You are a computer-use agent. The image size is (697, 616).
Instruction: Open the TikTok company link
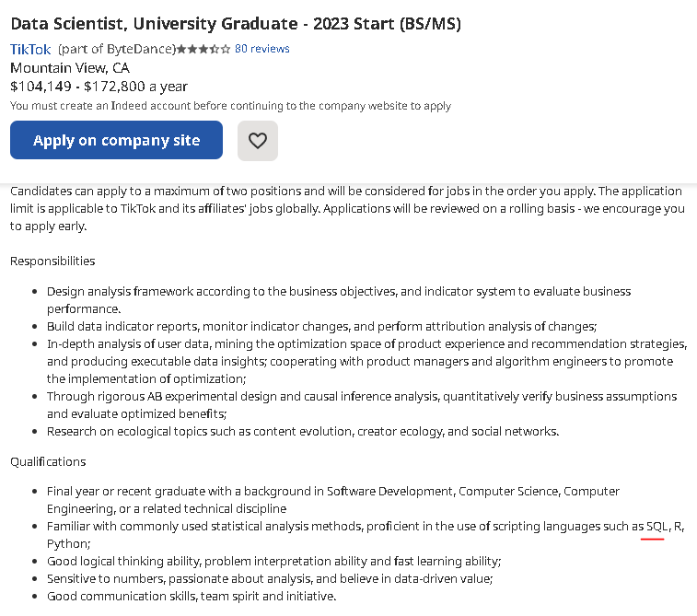pos(30,49)
